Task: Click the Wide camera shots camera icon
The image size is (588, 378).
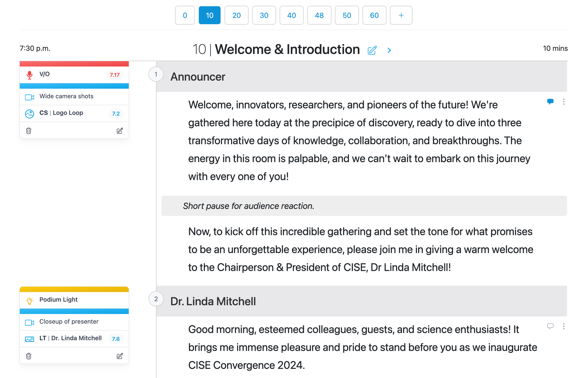Action: [x=29, y=97]
